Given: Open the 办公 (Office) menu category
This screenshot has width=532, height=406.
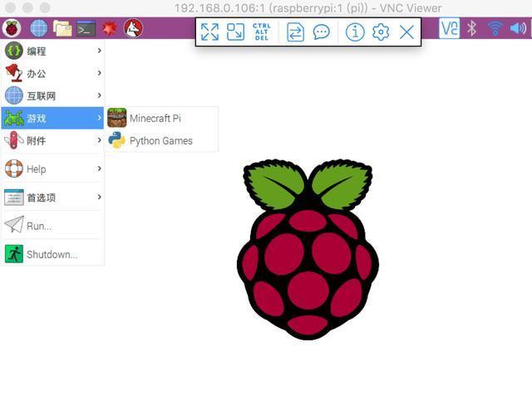Looking at the screenshot, I should (x=52, y=73).
